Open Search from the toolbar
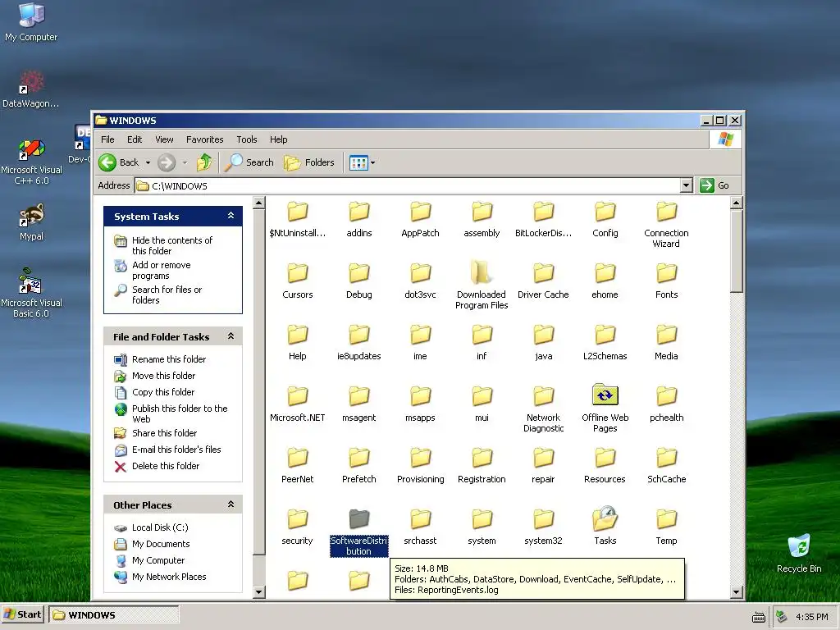Image resolution: width=840 pixels, height=630 pixels. tap(249, 162)
